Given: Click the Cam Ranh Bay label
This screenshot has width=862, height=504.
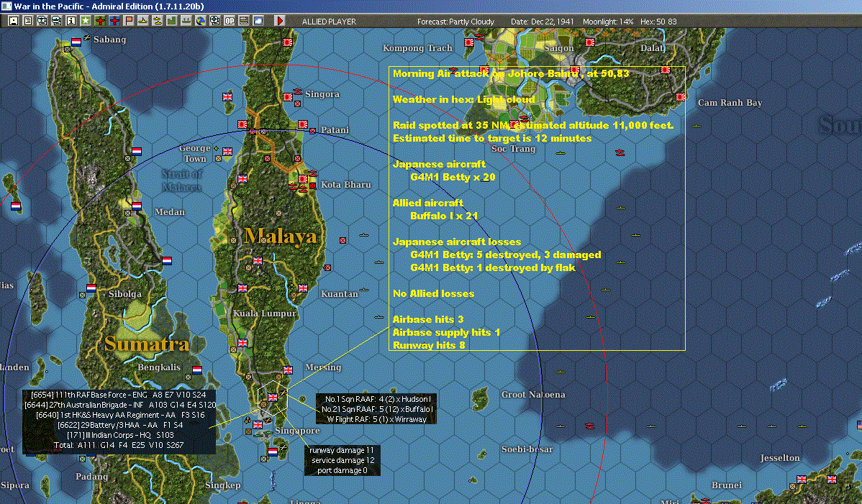Looking at the screenshot, I should point(730,103).
